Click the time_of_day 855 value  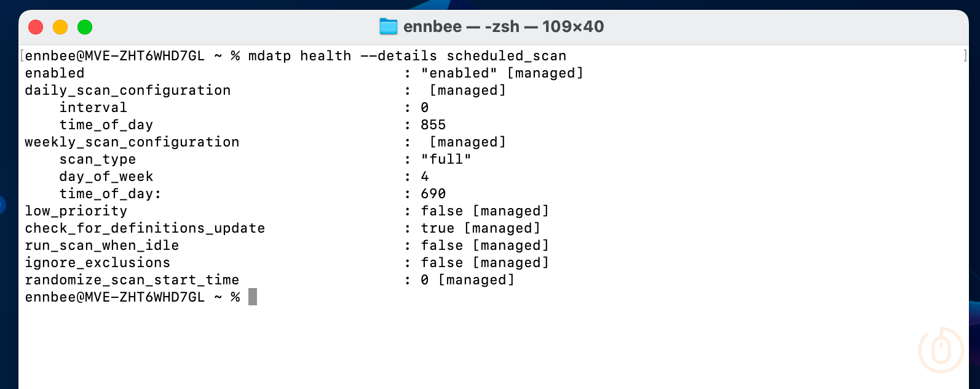[x=434, y=124]
